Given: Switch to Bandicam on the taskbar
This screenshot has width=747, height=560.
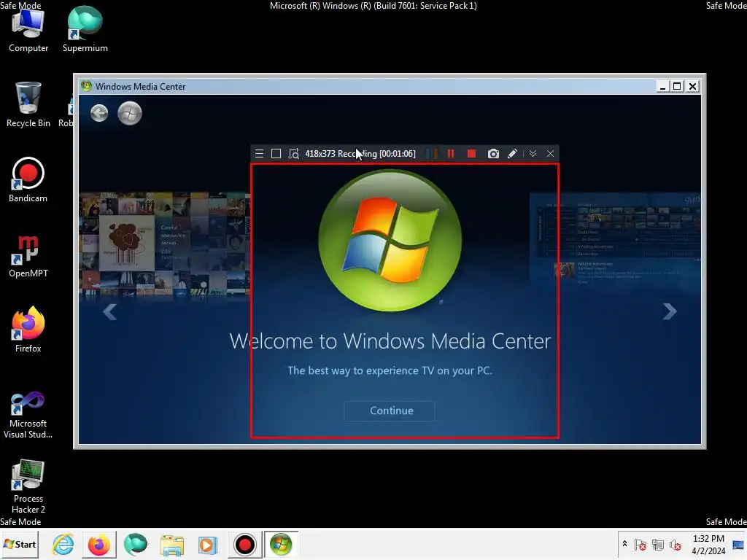Looking at the screenshot, I should point(245,544).
